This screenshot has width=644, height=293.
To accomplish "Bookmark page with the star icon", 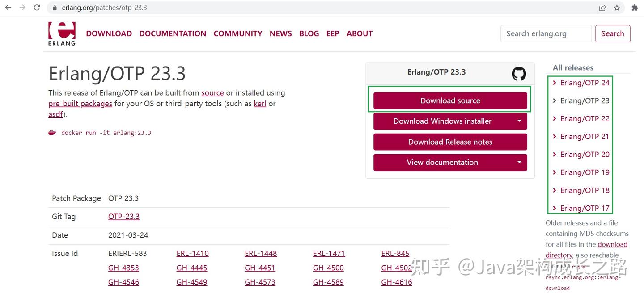I will (x=617, y=8).
